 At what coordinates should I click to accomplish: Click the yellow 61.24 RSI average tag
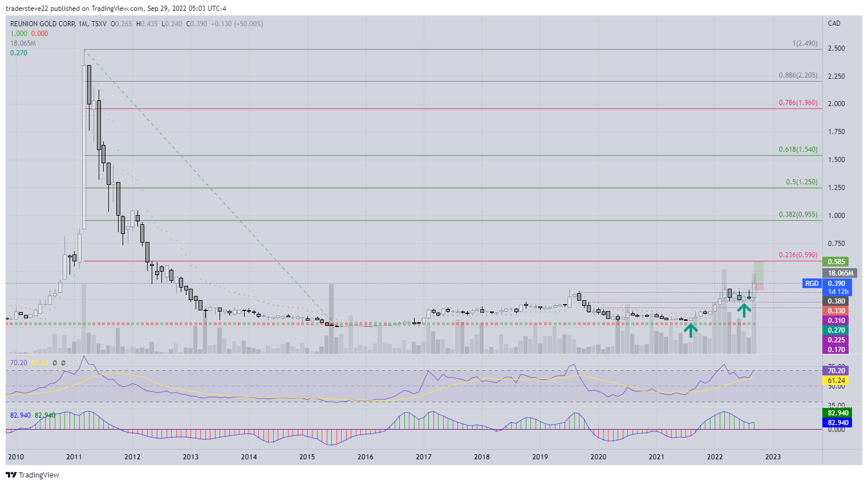(836, 381)
